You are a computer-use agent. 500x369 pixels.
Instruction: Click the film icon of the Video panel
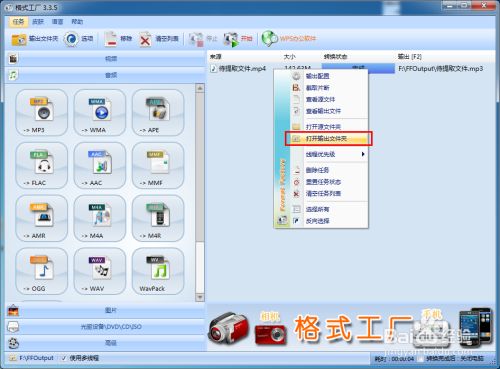pos(13,59)
